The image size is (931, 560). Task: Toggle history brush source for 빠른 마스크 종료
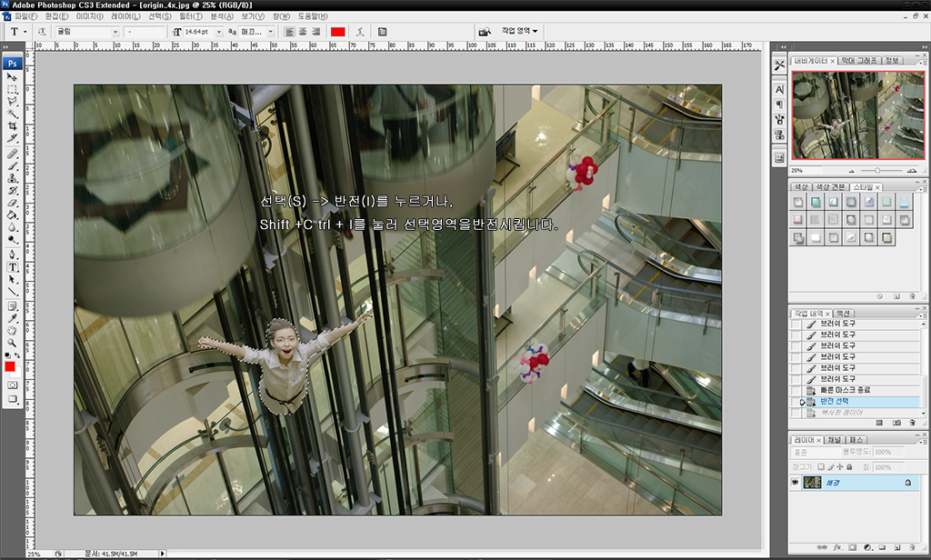coord(796,391)
